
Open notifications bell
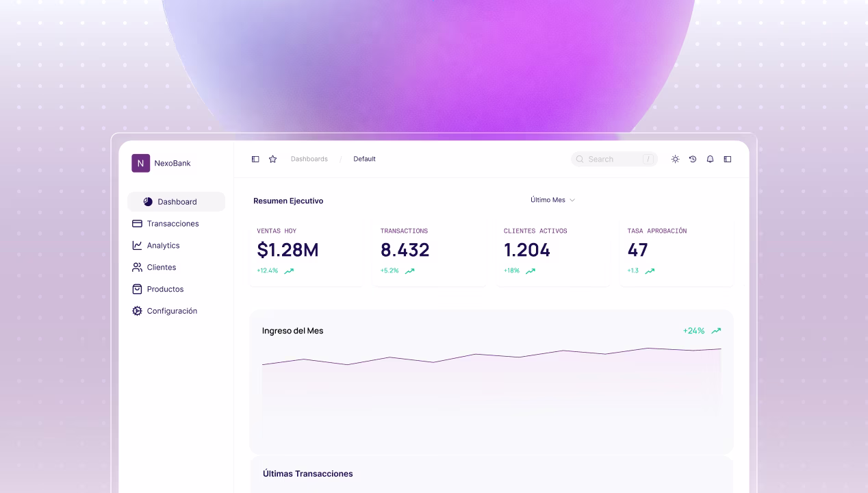[x=710, y=159]
